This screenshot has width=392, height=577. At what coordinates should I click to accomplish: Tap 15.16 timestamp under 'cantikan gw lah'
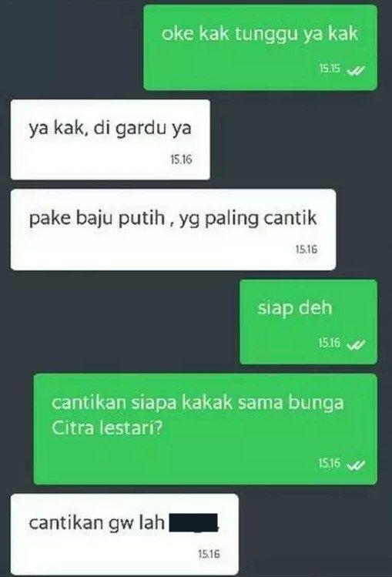click(209, 554)
